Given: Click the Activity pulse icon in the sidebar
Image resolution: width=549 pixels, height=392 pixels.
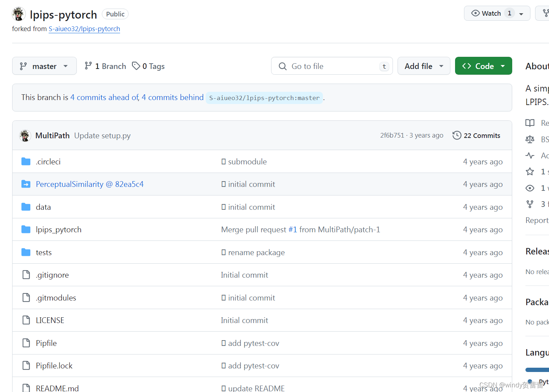Looking at the screenshot, I should point(530,155).
